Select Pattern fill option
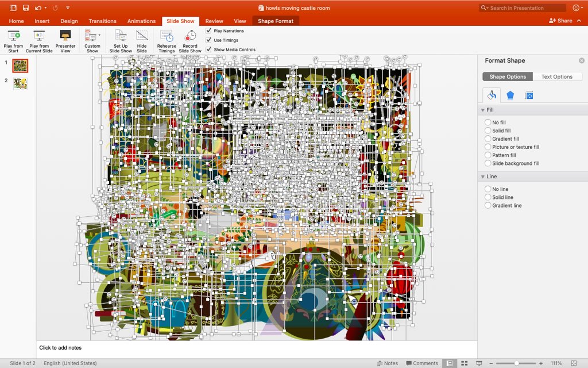 [x=488, y=155]
